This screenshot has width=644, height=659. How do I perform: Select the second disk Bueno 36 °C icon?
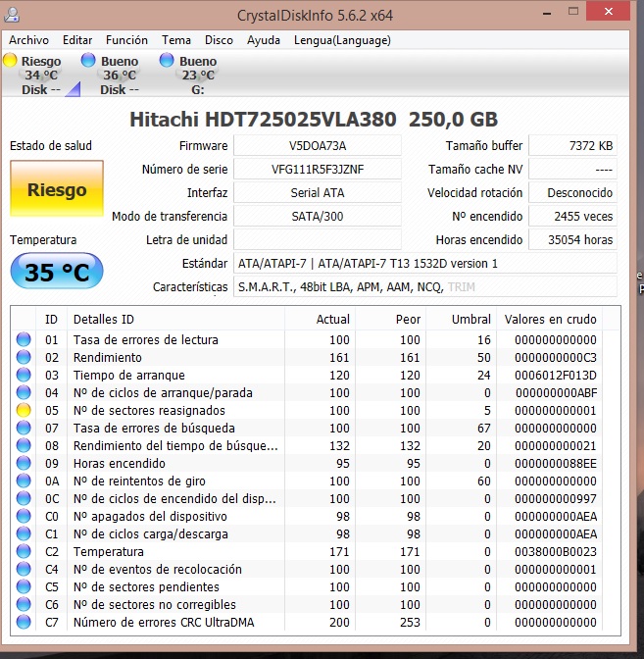coord(89,61)
